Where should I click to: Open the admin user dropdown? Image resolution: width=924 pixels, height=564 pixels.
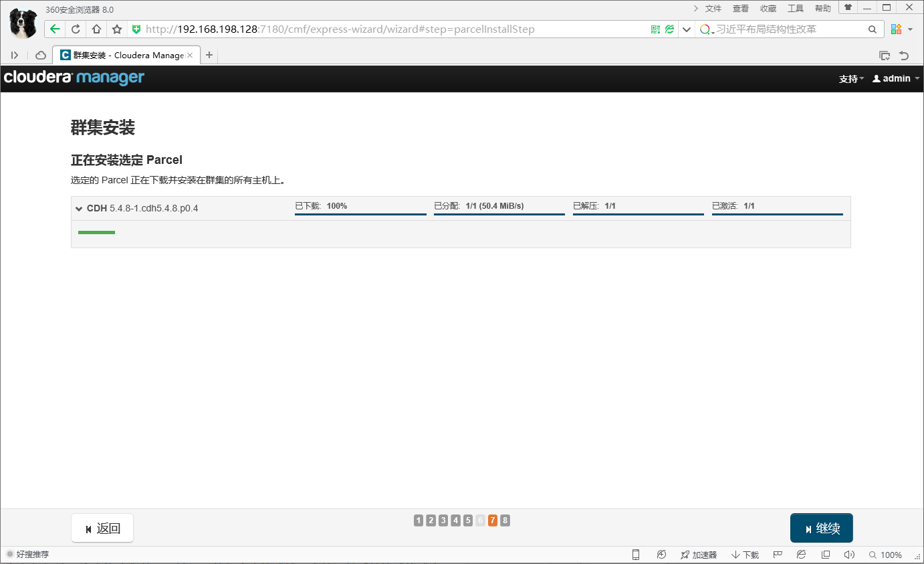tap(895, 78)
